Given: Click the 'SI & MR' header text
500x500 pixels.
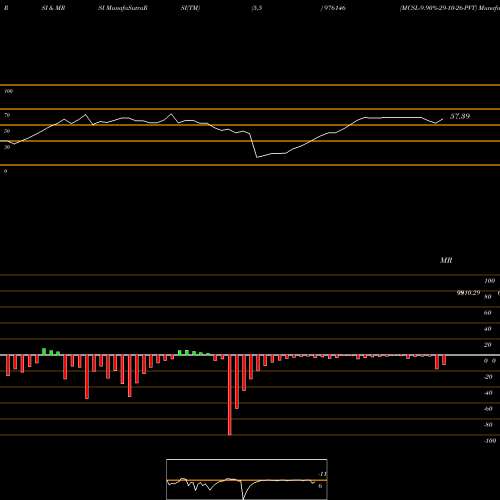Looking at the screenshot, I should (53, 8).
